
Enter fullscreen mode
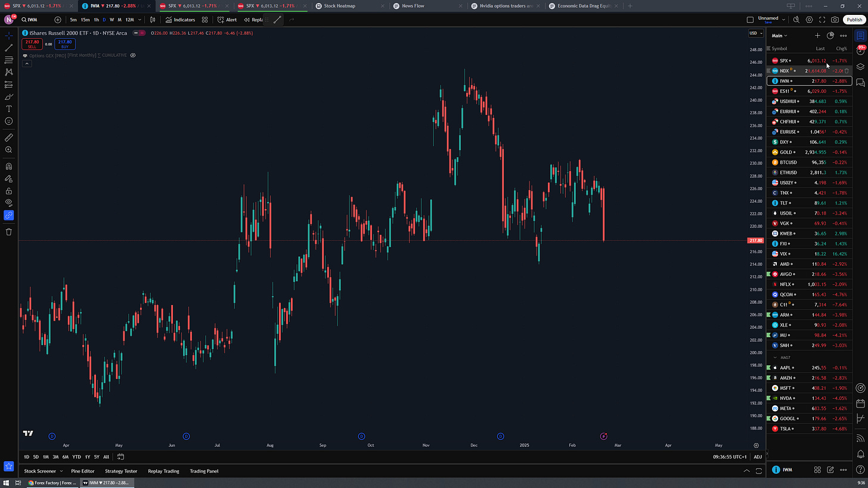tap(822, 20)
